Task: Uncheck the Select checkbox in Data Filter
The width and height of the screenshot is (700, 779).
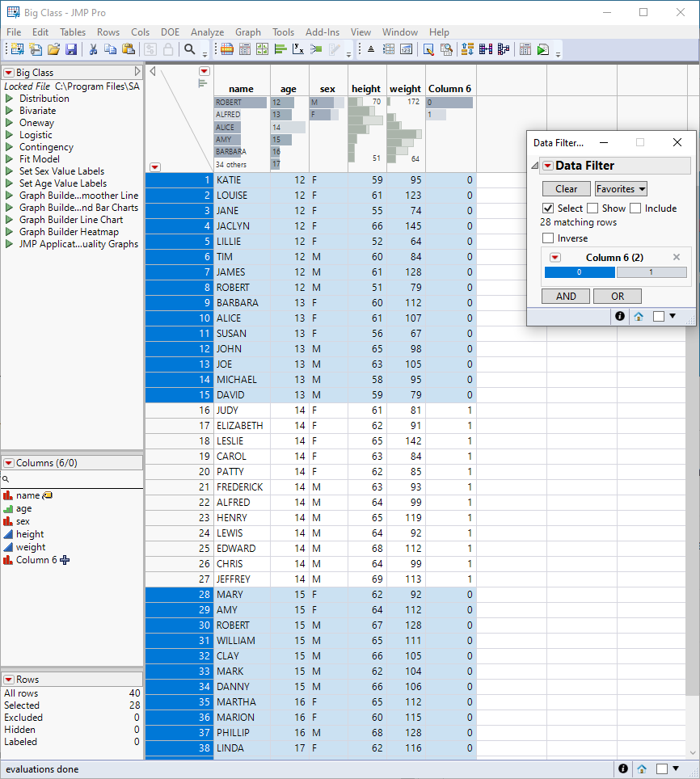Action: (x=548, y=208)
